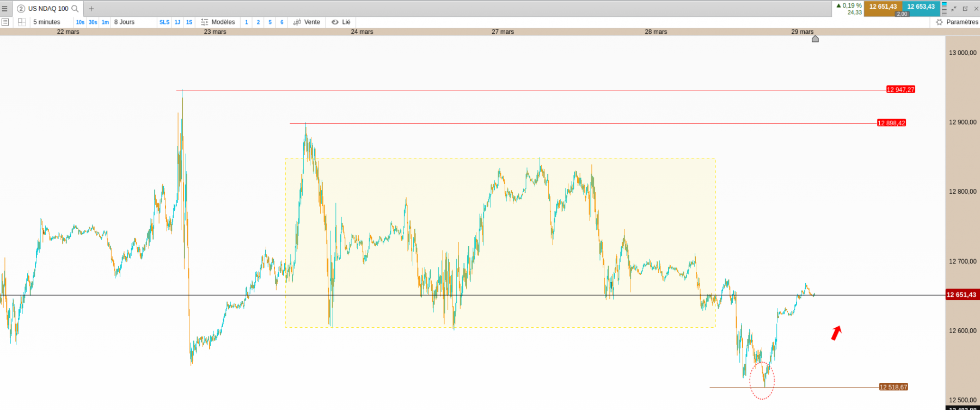
Task: Click the 12 800,00 price axis label
Action: tap(963, 192)
